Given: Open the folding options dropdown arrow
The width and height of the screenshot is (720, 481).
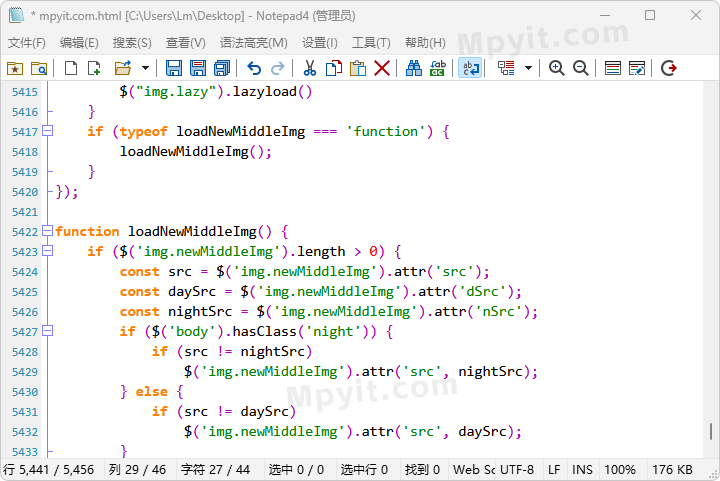Looking at the screenshot, I should click(528, 68).
